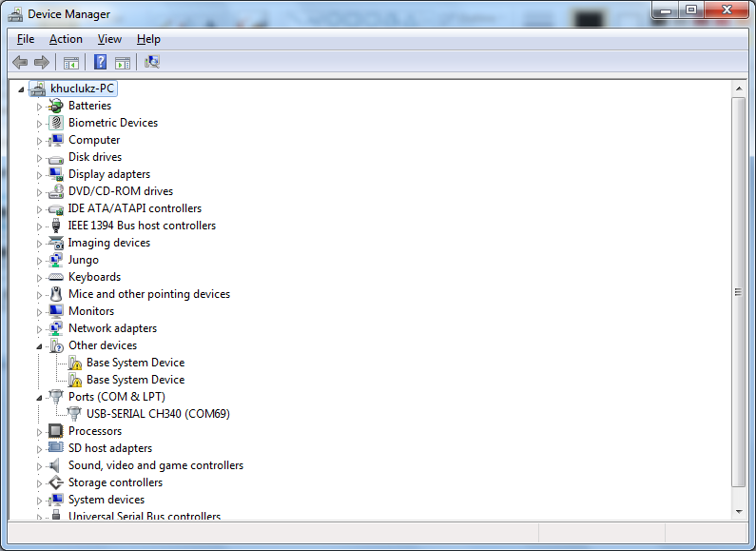Expand the Network adapters node arrow
This screenshot has width=756, height=551.
tap(40, 329)
